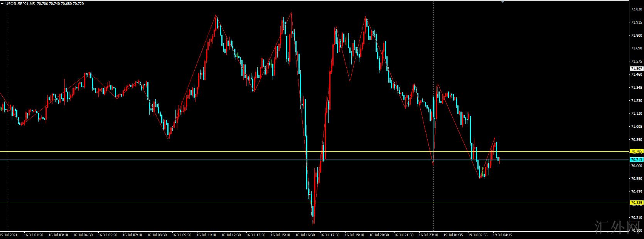Click the 16 Jul 11:10 time label

206,235
